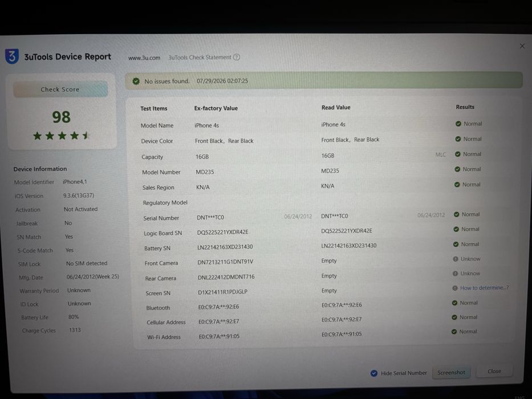Click the 3uTools logo icon
The image size is (532, 399).
pos(12,56)
